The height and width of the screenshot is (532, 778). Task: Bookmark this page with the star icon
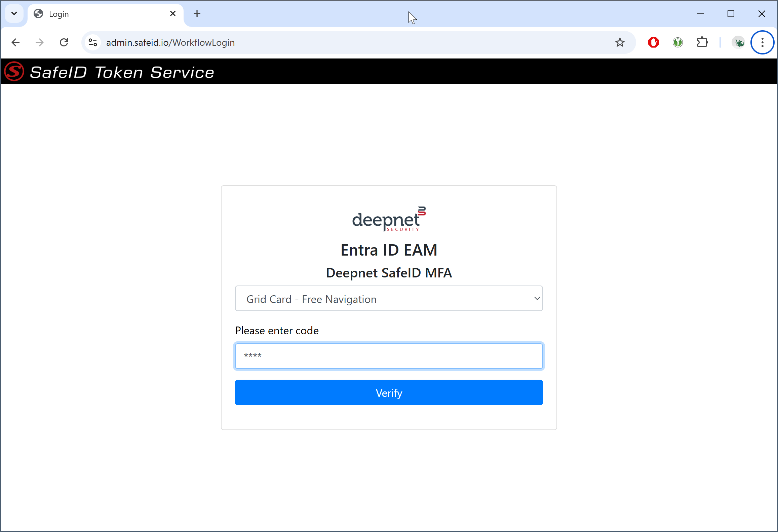point(620,42)
